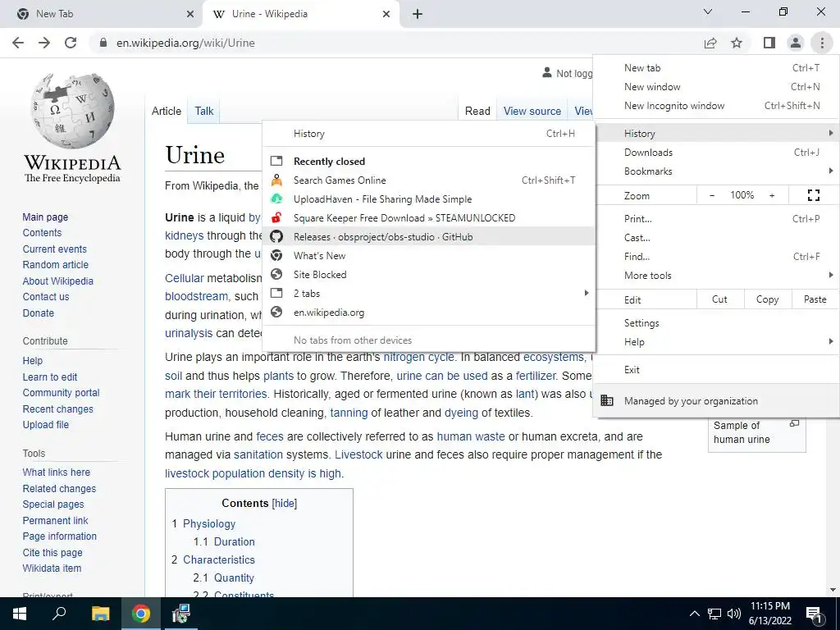Reopen the obs-studio GitHub Releases page
This screenshot has height=630, width=840.
coord(428,237)
